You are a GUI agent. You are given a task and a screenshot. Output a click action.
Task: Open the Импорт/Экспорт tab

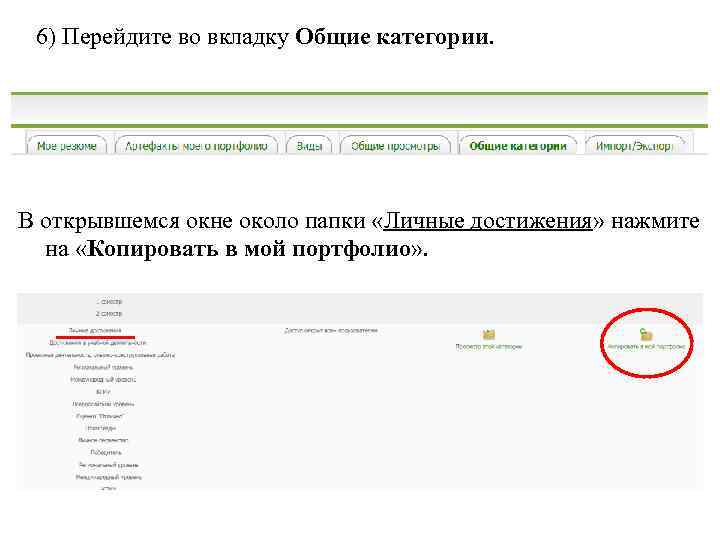coord(634,146)
